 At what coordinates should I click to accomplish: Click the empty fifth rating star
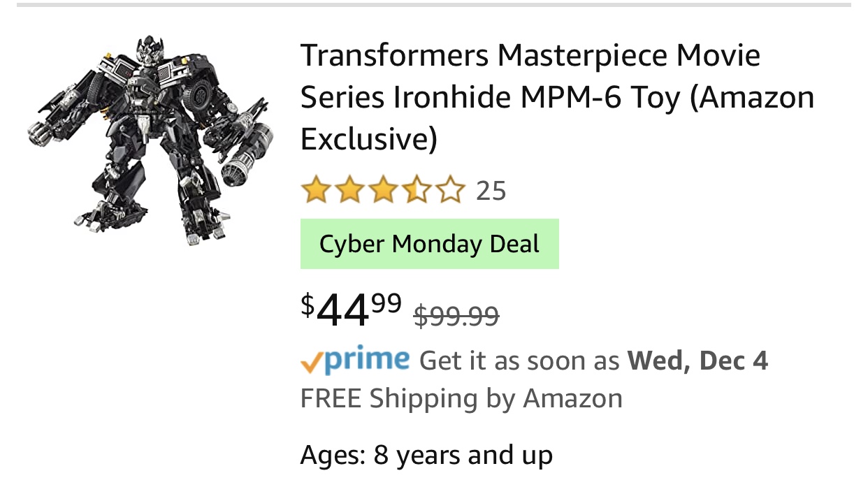451,190
